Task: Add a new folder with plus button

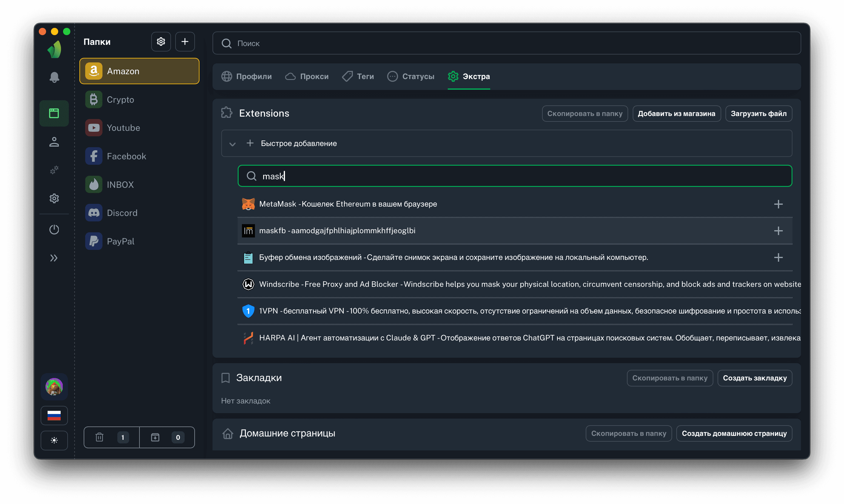Action: point(185,42)
